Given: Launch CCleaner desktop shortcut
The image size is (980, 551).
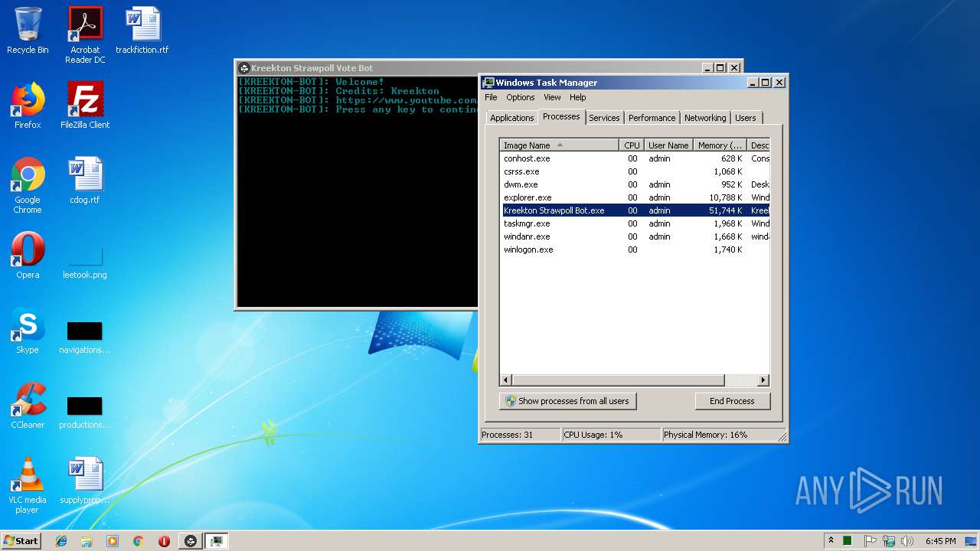Looking at the screenshot, I should [x=28, y=406].
